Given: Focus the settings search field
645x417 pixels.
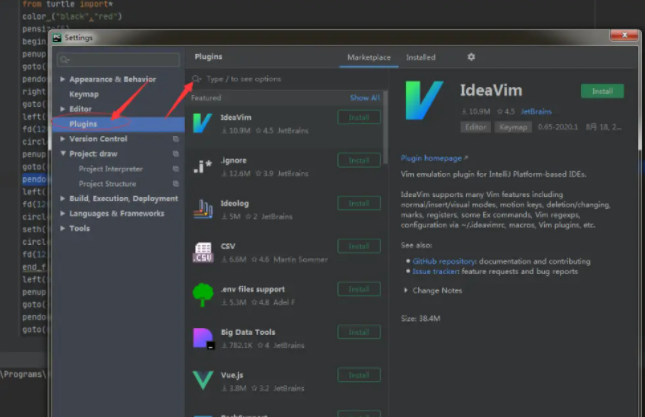Looking at the screenshot, I should coord(118,60).
